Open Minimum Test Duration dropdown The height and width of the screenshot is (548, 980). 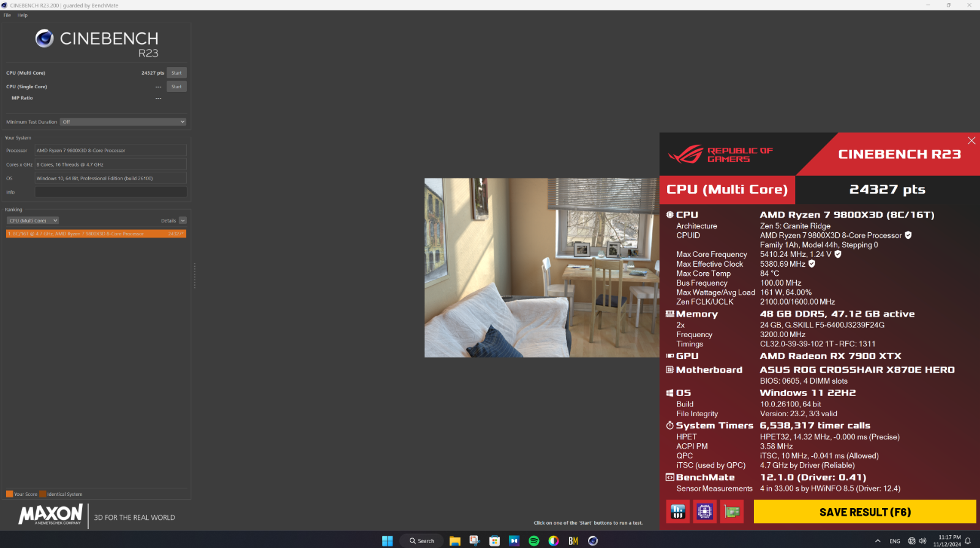coord(123,122)
